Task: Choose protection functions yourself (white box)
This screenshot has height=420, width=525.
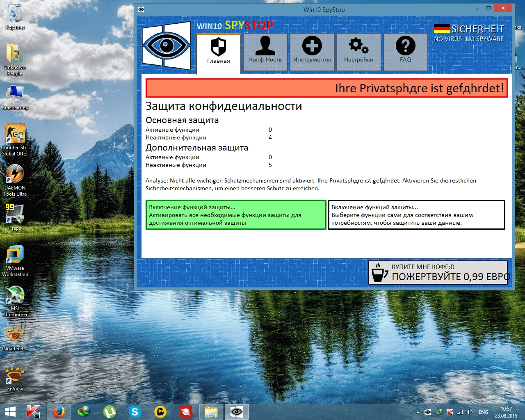Action: coord(417,215)
